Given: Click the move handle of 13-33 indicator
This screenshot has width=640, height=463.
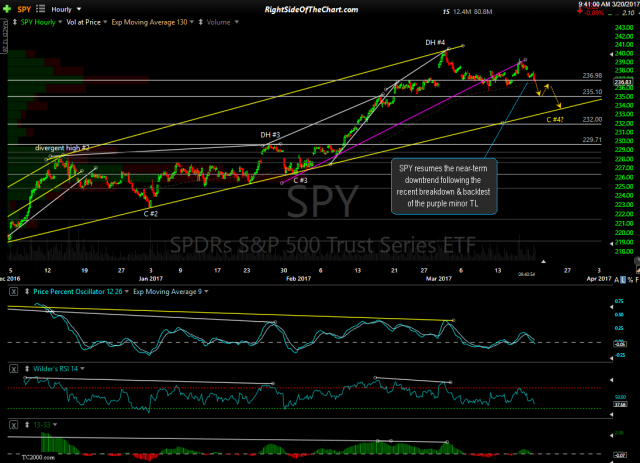Looking at the screenshot, I should pyautogui.click(x=27, y=425).
